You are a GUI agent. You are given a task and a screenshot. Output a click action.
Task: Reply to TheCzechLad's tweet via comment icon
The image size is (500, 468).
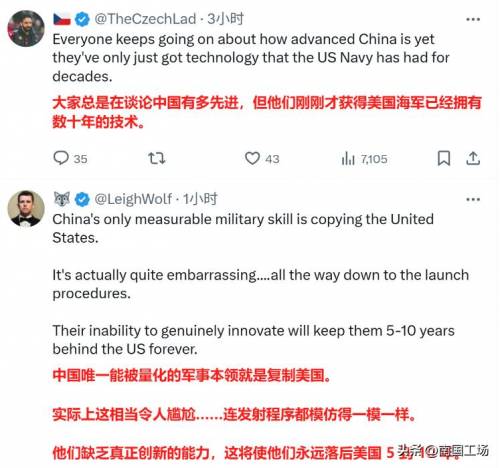click(61, 158)
